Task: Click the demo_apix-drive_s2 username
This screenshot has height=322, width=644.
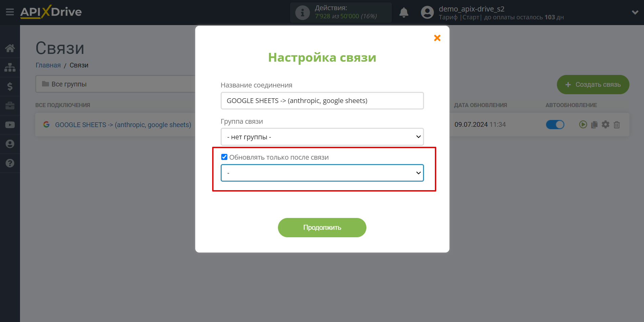Action: coord(471,9)
